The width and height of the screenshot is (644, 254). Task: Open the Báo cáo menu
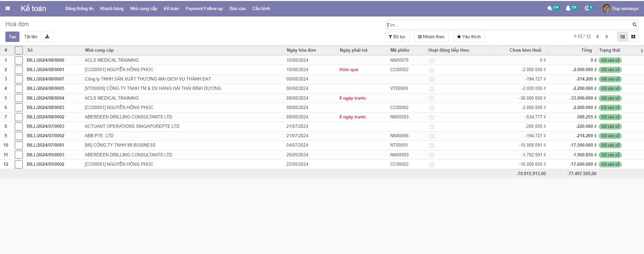click(x=237, y=8)
